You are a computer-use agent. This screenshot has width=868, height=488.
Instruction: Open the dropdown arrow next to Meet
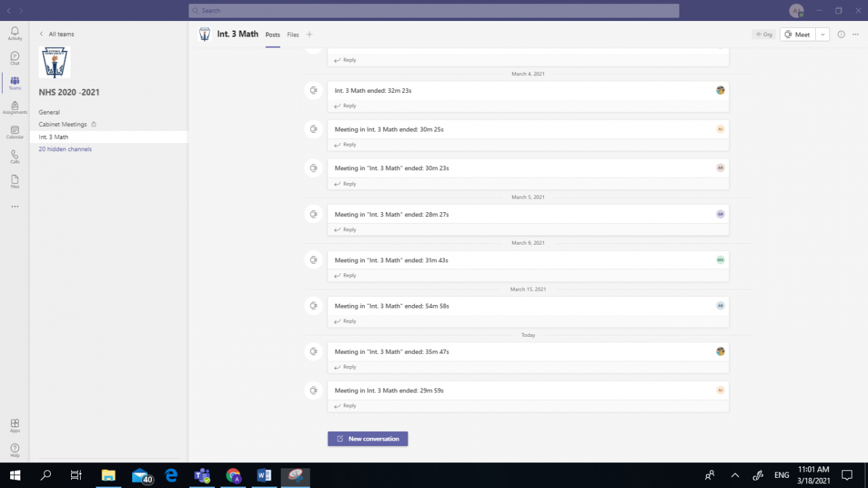[x=823, y=35]
